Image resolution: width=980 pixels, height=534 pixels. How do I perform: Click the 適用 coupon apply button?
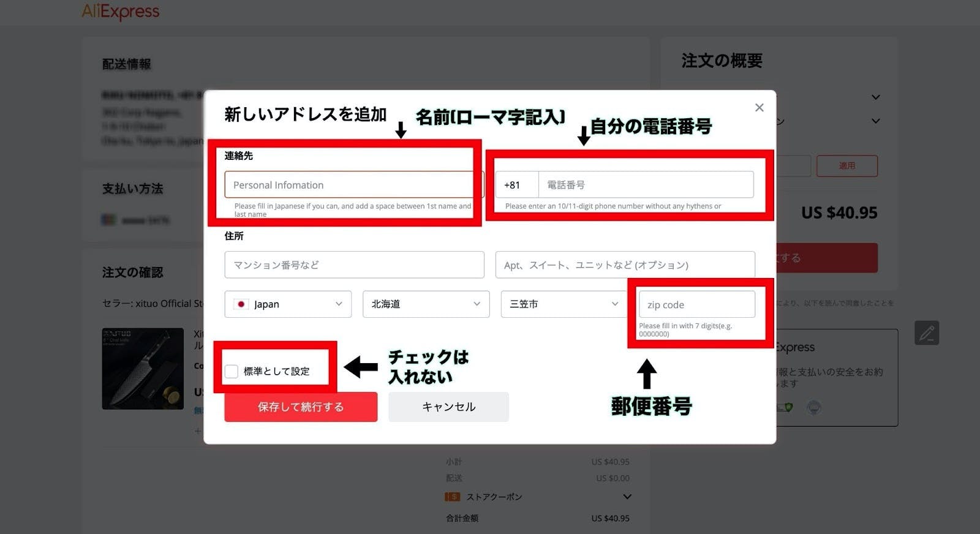click(x=846, y=166)
